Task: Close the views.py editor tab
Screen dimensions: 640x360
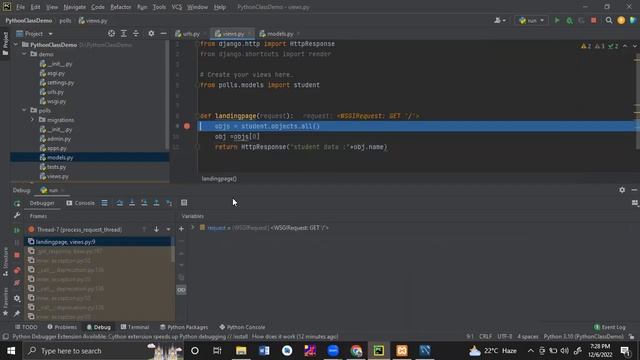Action: point(249,34)
